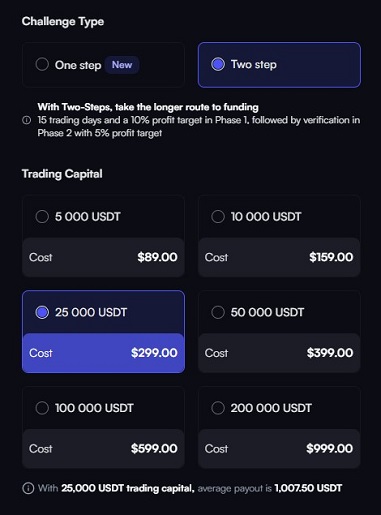Select the One step radio button
Screen dimensions: 381x515
click(42, 65)
